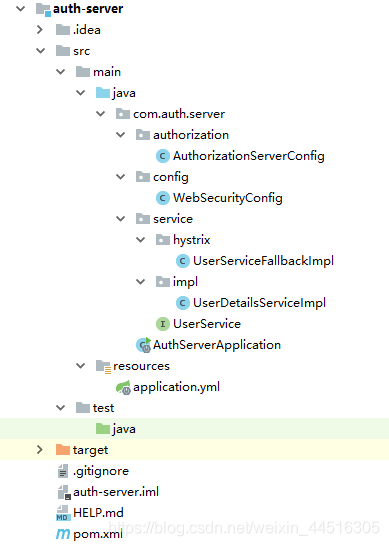Image resolution: width=389 pixels, height=546 pixels.
Task: Select AuthorizationServerConfig file name
Action: point(249,156)
